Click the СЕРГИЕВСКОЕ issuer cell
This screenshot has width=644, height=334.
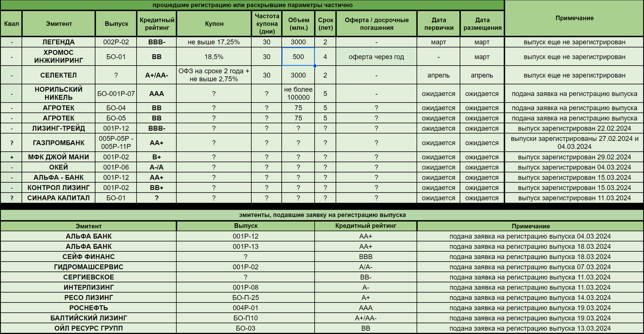[x=89, y=277]
